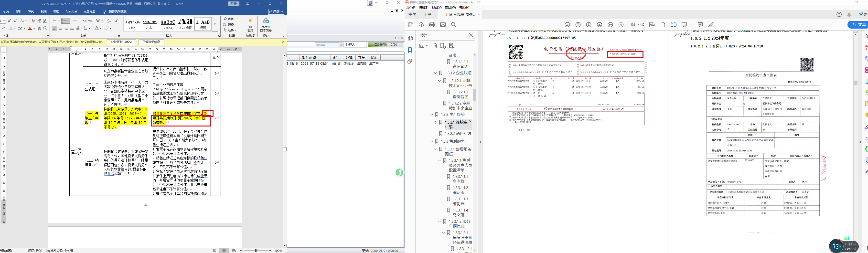Switch to the 工具 tab in Acrobat
Image resolution: width=868 pixels, height=253 pixels.
pos(427,14)
